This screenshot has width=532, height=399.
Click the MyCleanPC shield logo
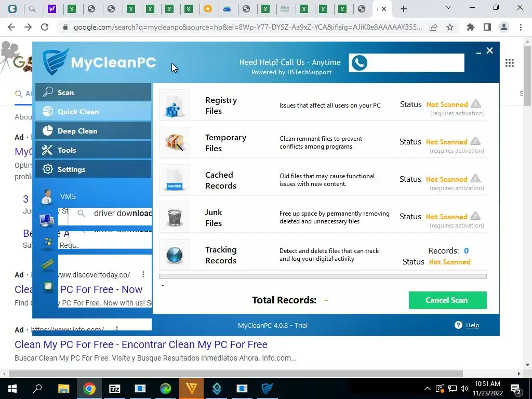click(55, 62)
